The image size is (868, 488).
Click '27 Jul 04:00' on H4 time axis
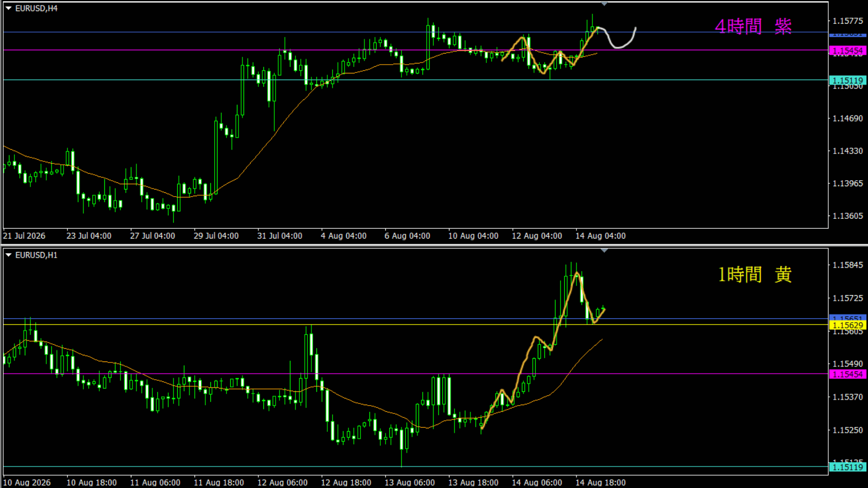[x=152, y=236]
